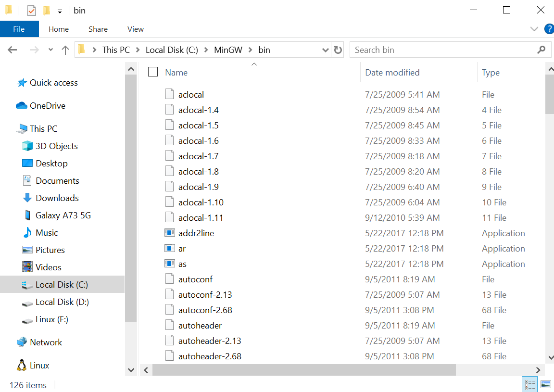The image size is (554, 392).
Task: Select the autoconf-2.68 file
Action: click(205, 310)
